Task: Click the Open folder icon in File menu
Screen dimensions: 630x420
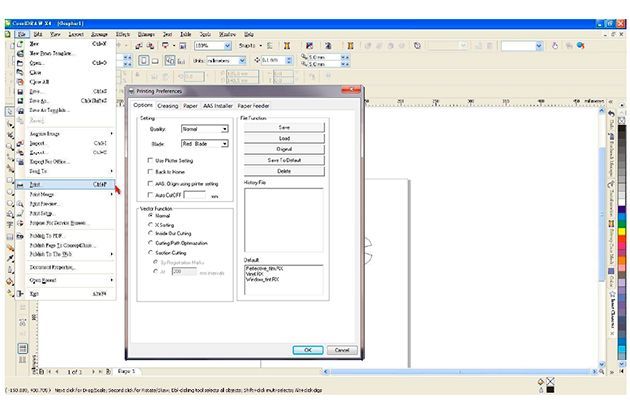Action: [x=21, y=62]
